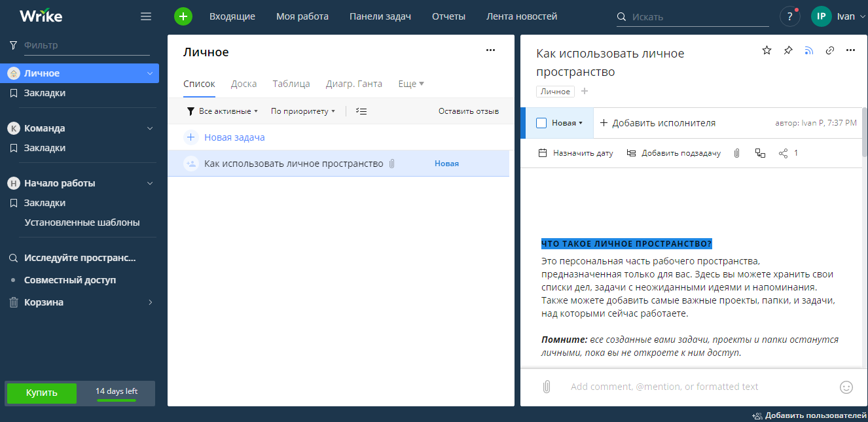The width and height of the screenshot is (868, 422).
Task: Click the Wrike logo
Action: point(41,16)
